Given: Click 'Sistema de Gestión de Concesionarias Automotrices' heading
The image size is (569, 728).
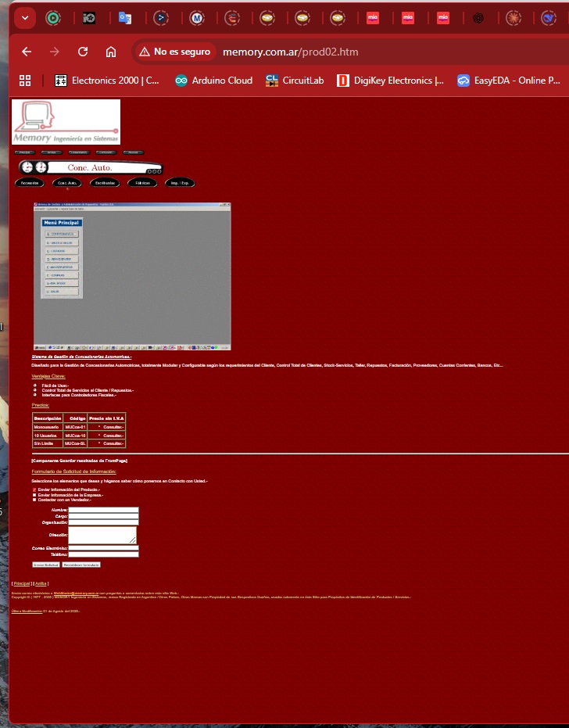Looking at the screenshot, I should pyautogui.click(x=82, y=357).
